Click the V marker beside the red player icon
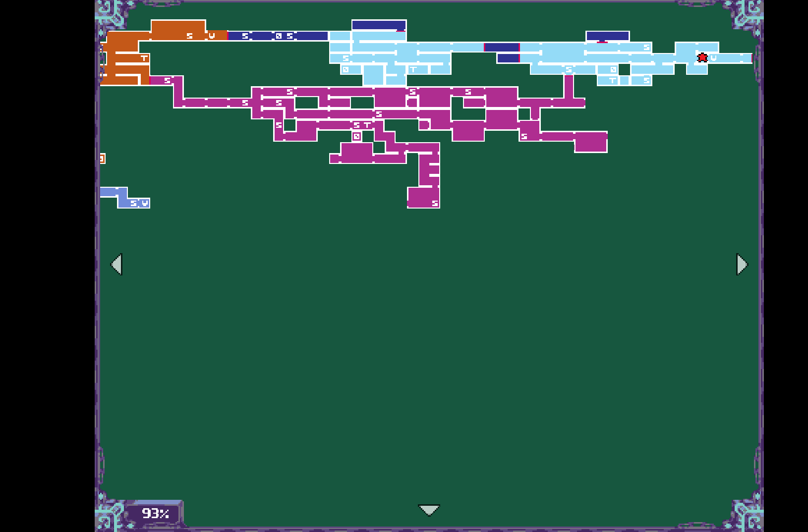Image resolution: width=808 pixels, height=532 pixels. click(713, 58)
